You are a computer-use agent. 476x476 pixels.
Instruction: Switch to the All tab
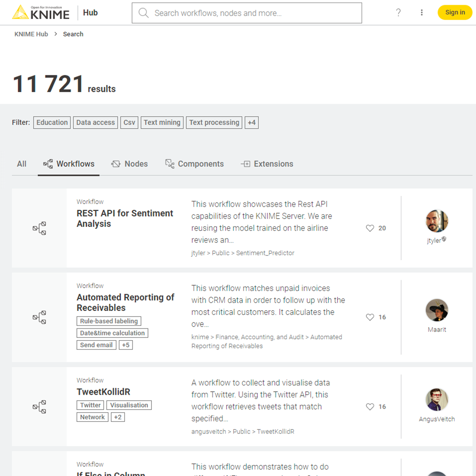pos(22,164)
